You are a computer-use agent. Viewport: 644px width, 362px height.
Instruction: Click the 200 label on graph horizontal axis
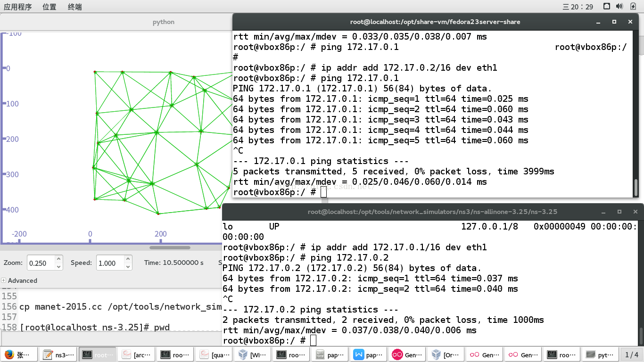point(161,234)
